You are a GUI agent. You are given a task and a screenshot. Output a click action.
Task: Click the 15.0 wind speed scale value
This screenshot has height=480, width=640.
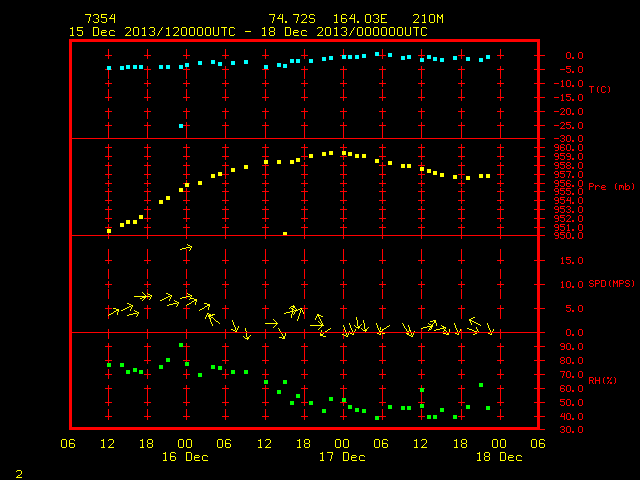pos(572,260)
